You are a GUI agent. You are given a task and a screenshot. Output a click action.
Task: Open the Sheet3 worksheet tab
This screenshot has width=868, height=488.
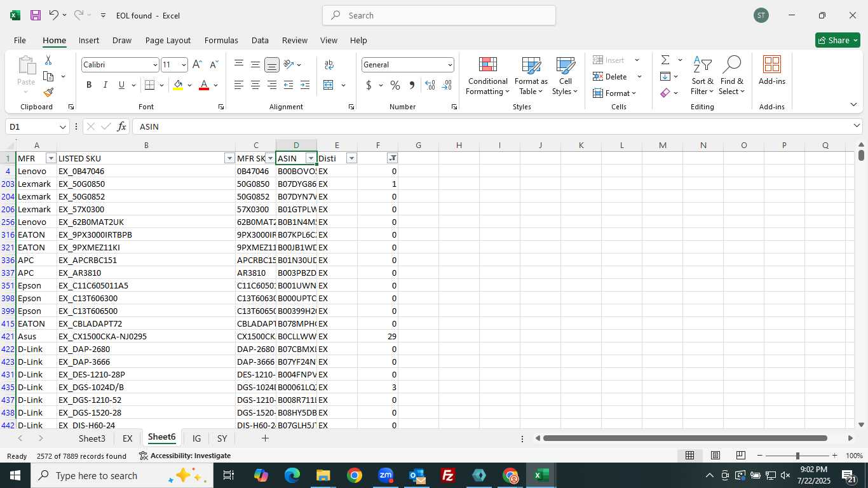[x=92, y=438]
